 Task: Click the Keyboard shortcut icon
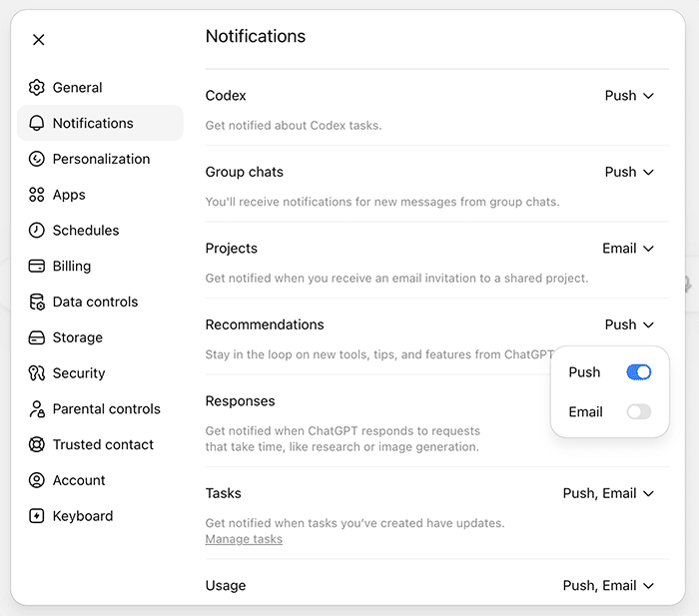pos(37,516)
